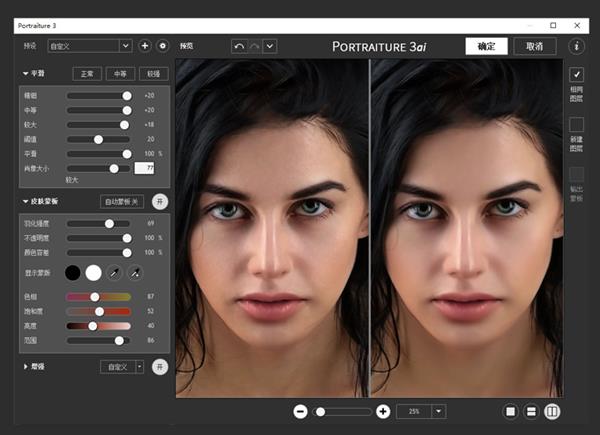Image resolution: width=600 pixels, height=435 pixels.
Task: Toggle the 相同图层 checkbox
Action: [576, 75]
